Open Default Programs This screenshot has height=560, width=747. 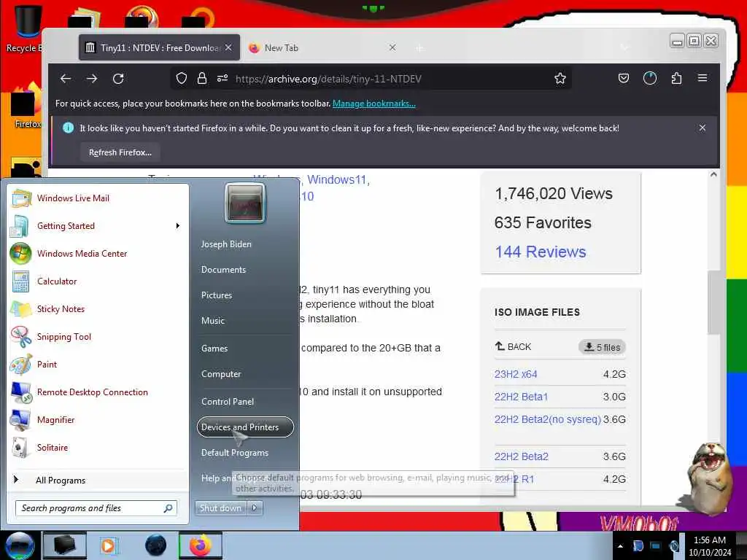click(245, 453)
